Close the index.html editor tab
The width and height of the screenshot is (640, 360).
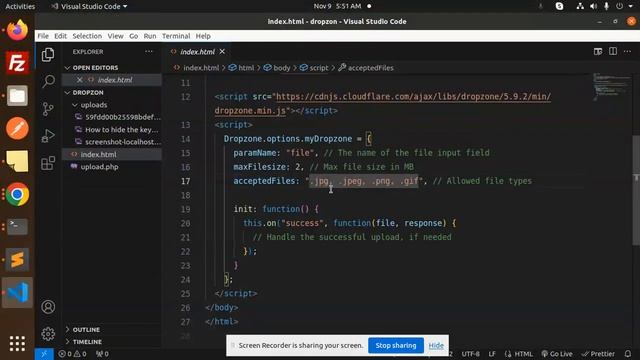click(x=222, y=52)
